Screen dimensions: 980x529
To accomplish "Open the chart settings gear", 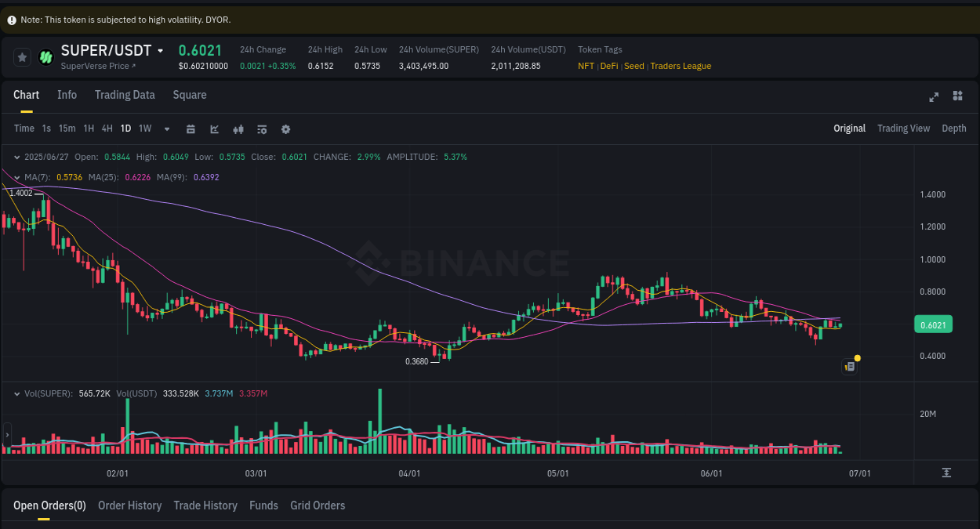I will 285,129.
